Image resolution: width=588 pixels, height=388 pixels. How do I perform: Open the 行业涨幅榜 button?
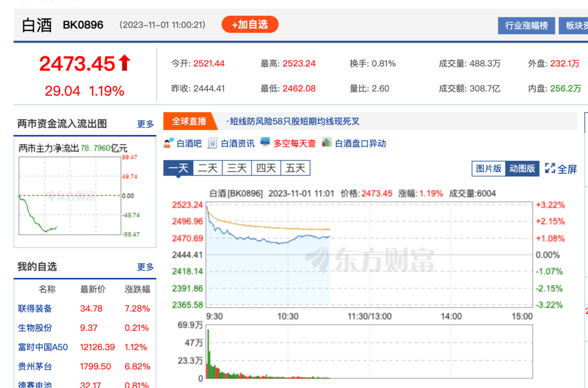526,26
